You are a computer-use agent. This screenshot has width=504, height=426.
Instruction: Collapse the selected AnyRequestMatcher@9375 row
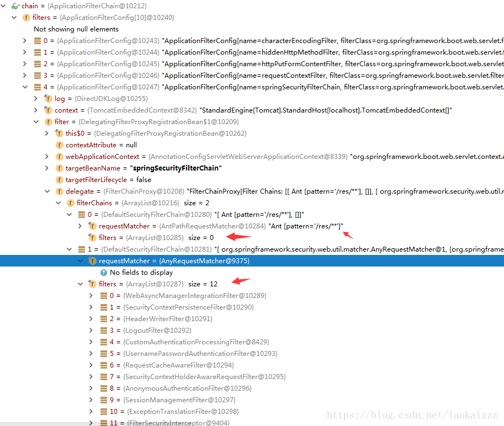coord(81,260)
